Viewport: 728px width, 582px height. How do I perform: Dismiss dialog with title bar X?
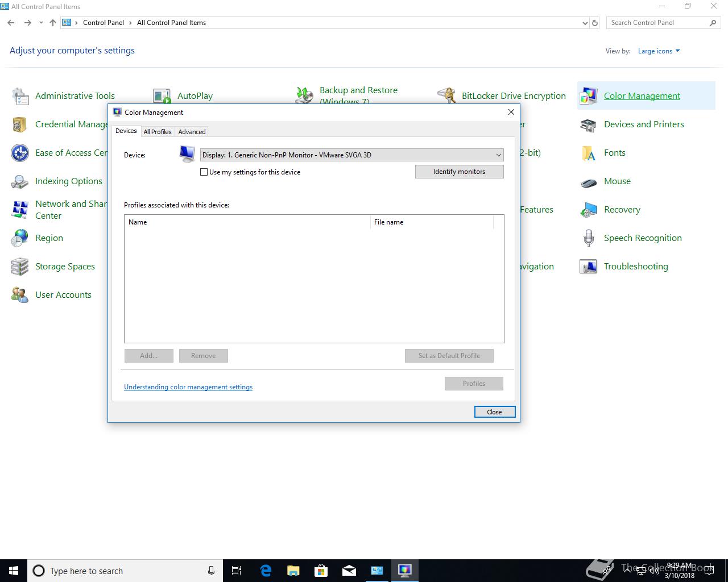(x=511, y=112)
